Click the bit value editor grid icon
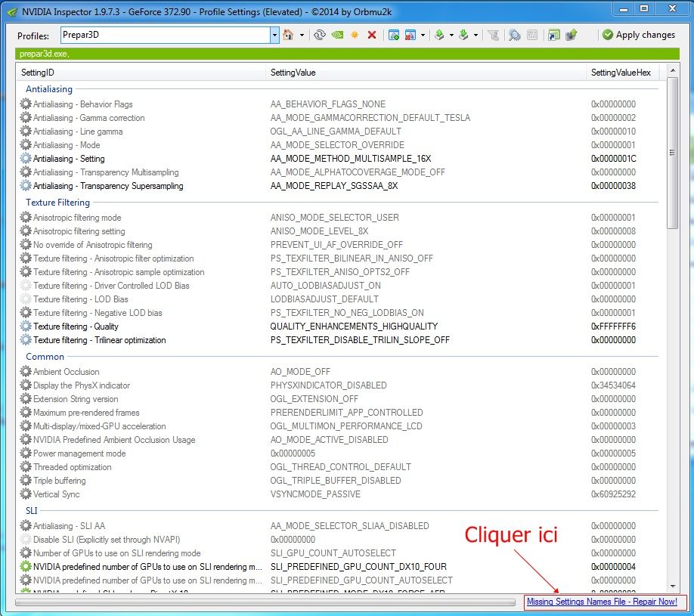694x616 pixels. coord(532,35)
